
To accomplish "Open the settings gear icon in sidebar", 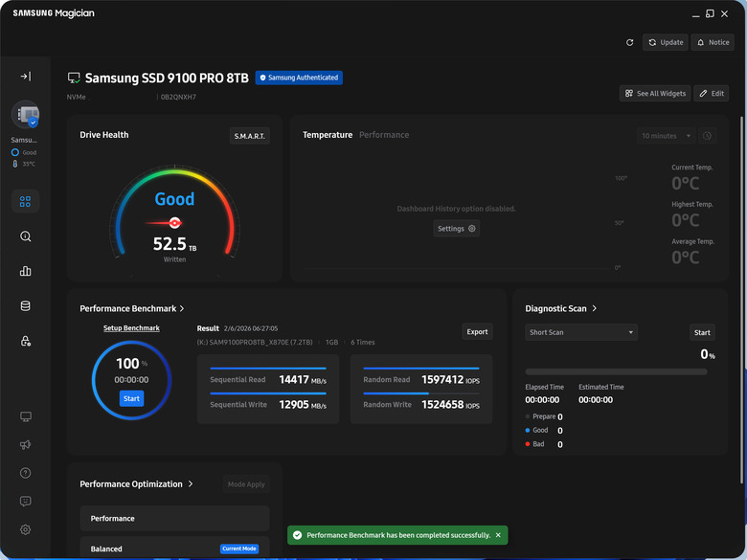I will (x=25, y=529).
